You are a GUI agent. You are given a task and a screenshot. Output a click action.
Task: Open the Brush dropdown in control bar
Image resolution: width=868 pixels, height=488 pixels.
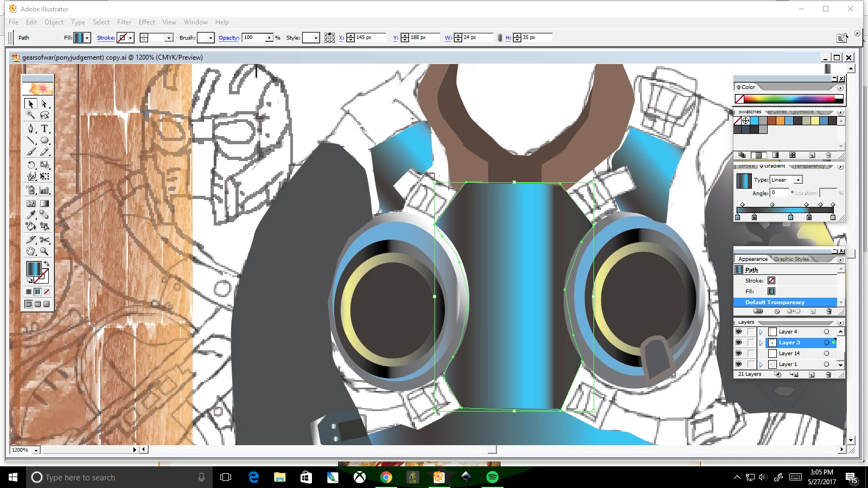click(x=210, y=38)
